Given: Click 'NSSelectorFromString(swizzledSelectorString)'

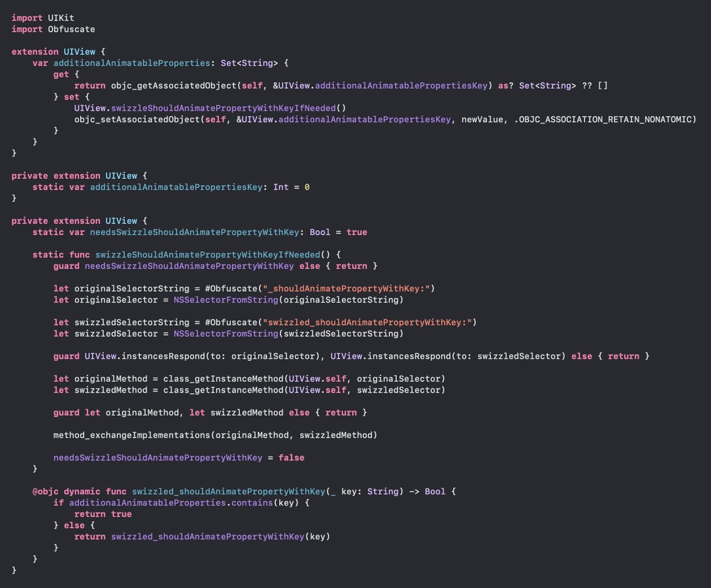Looking at the screenshot, I should click(289, 333).
